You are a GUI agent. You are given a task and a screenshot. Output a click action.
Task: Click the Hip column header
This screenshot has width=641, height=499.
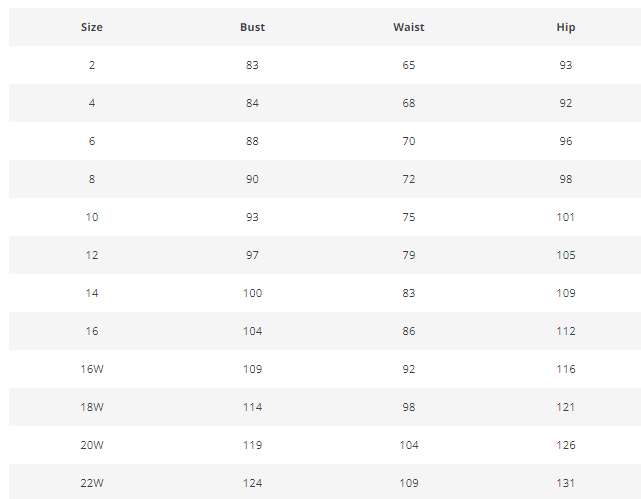(x=566, y=27)
